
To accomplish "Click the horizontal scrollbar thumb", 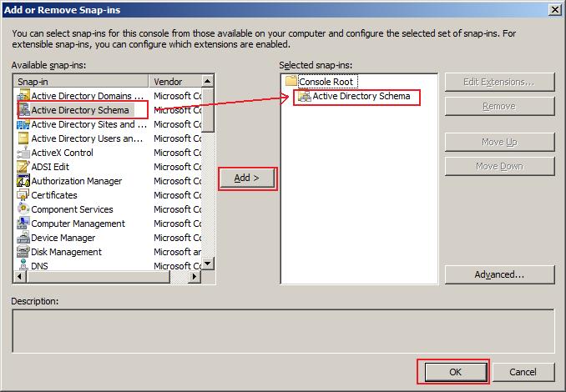I will click(99, 277).
